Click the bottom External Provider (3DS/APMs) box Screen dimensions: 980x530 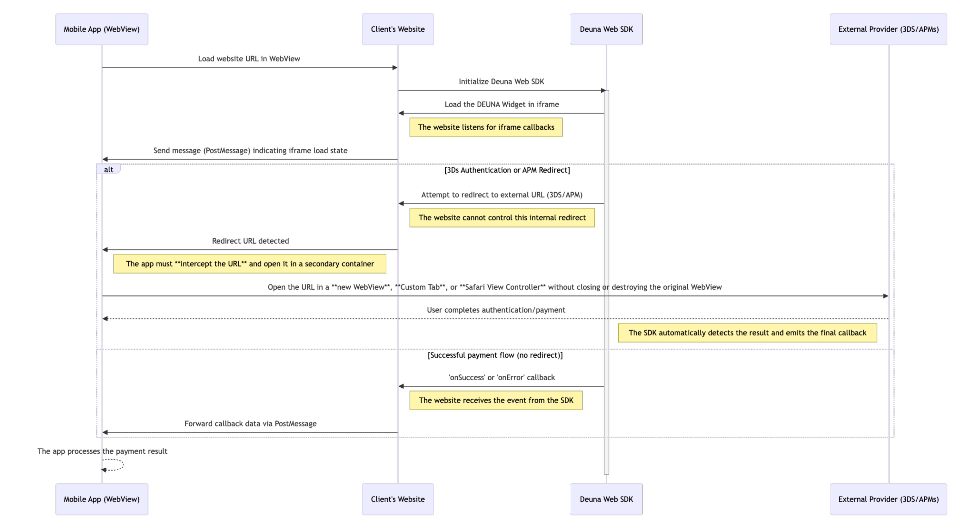tap(888, 499)
